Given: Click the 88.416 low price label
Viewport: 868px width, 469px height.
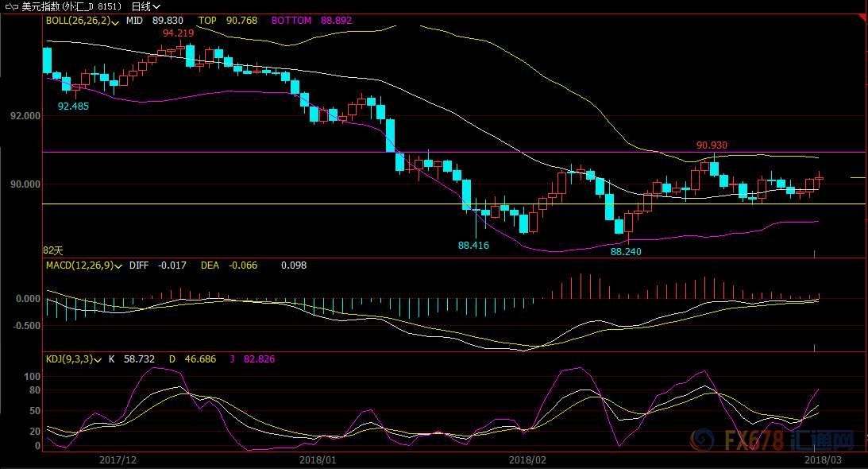Looking at the screenshot, I should point(473,245).
